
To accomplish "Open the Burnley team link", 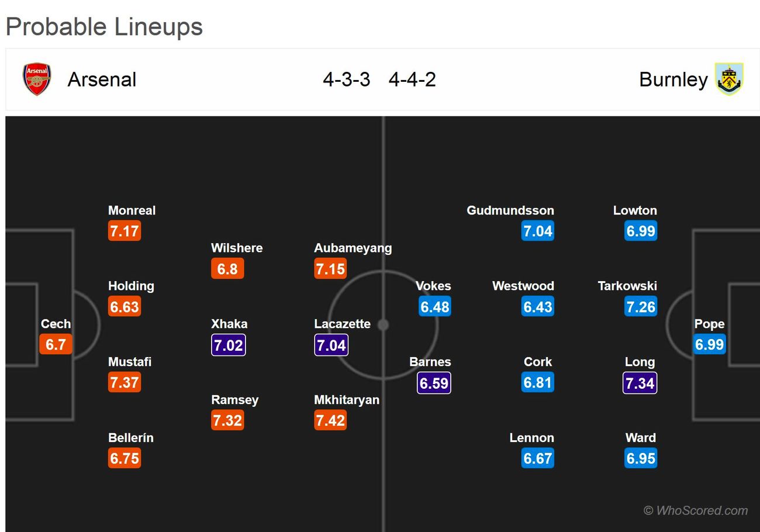I will coord(673,80).
